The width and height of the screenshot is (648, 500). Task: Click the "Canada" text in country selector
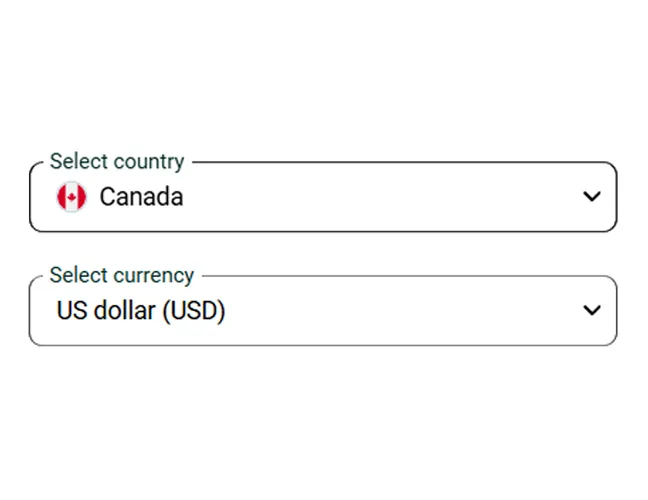pos(141,197)
